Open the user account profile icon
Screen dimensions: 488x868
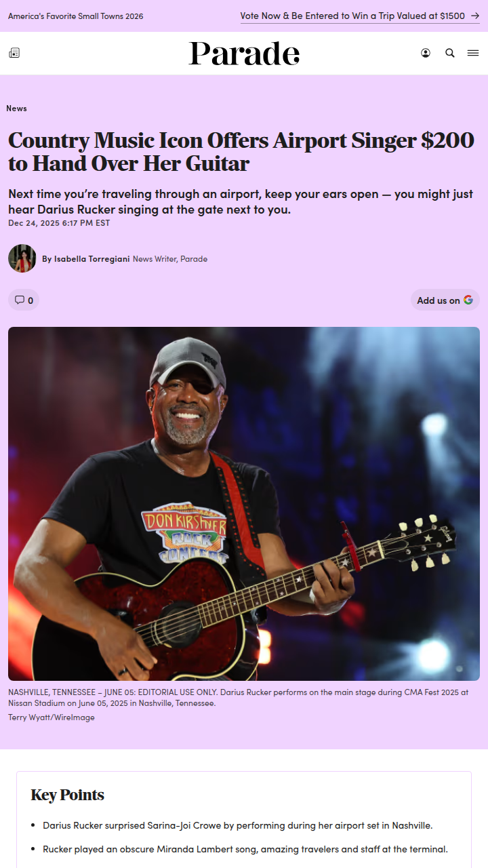426,53
